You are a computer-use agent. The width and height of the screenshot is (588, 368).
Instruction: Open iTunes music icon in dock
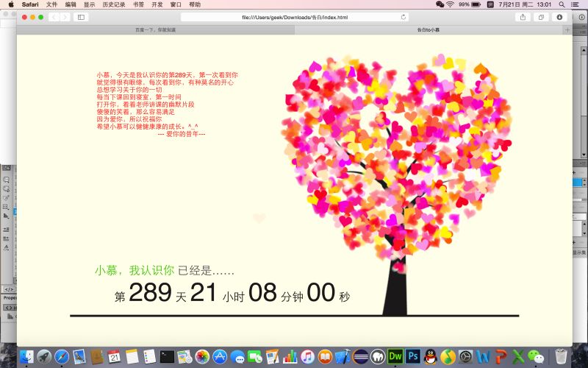point(307,356)
